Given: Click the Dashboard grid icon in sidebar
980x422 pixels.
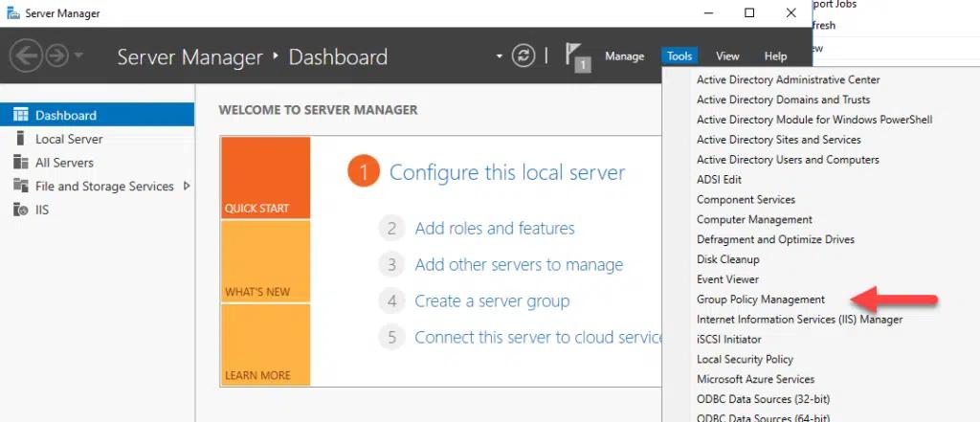Looking at the screenshot, I should [x=21, y=115].
